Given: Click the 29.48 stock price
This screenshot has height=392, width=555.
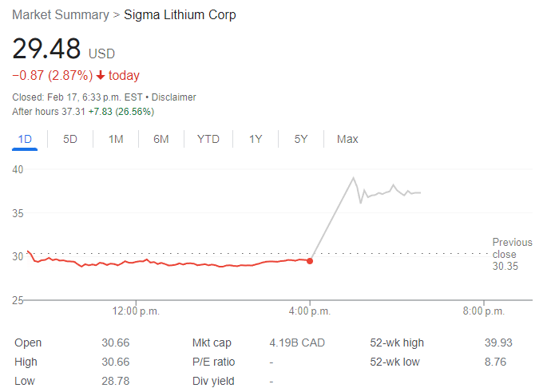Looking at the screenshot, I should (x=46, y=49).
